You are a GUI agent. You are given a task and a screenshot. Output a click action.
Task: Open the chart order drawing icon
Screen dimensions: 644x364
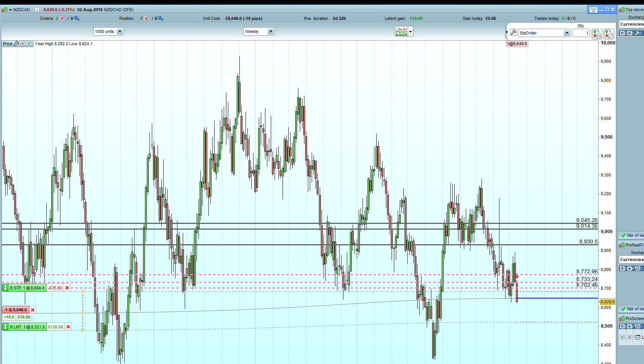pos(609,34)
